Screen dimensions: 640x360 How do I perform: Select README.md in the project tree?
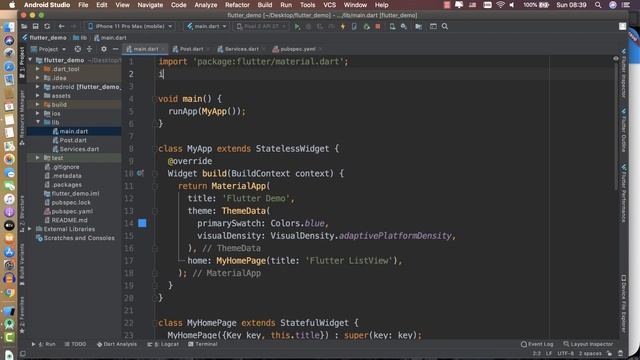69,220
